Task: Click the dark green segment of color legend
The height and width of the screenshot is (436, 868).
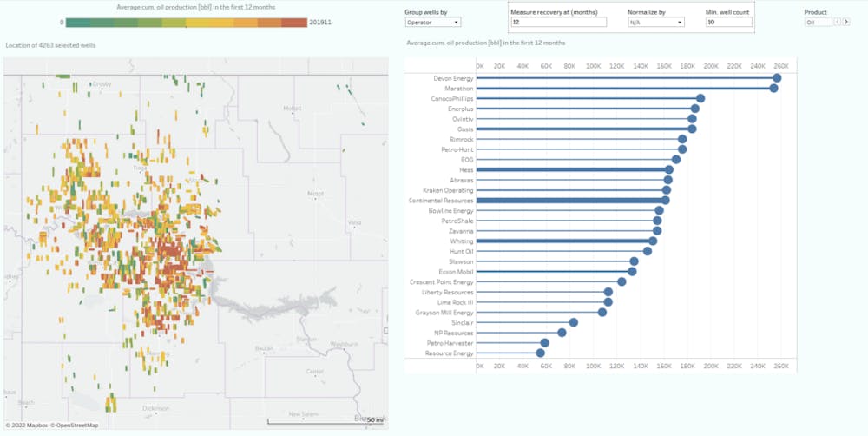Action: tap(78, 23)
